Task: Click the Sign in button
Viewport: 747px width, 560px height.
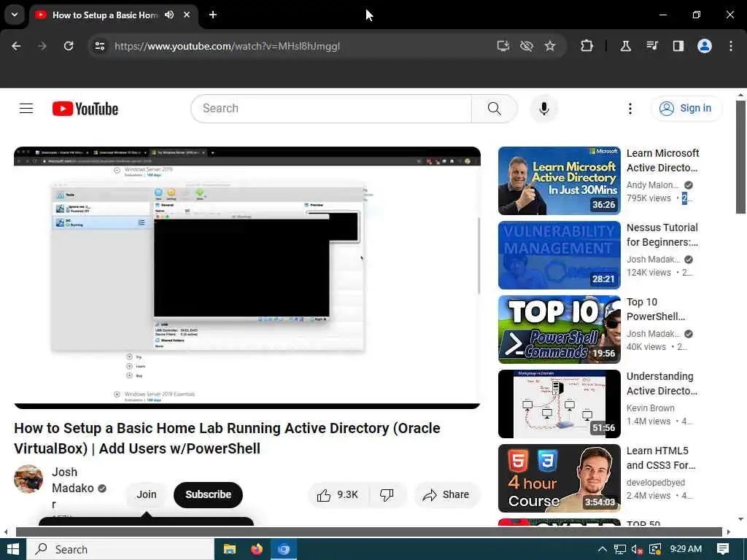Action: pyautogui.click(x=686, y=109)
